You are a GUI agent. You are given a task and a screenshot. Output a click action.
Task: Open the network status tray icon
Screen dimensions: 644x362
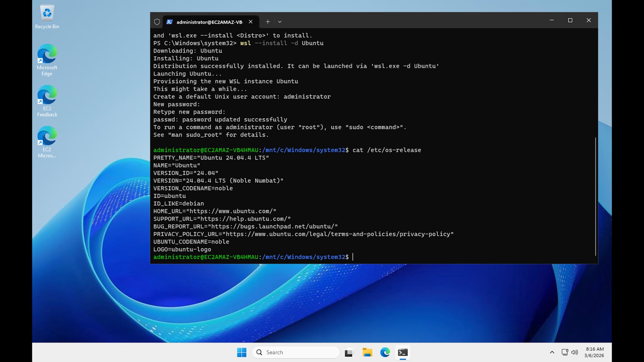click(564, 352)
